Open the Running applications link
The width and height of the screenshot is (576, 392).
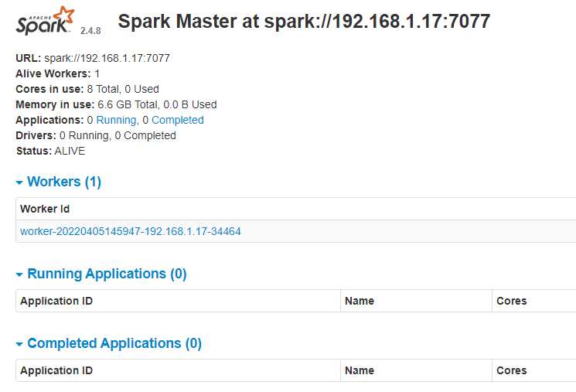pos(116,120)
